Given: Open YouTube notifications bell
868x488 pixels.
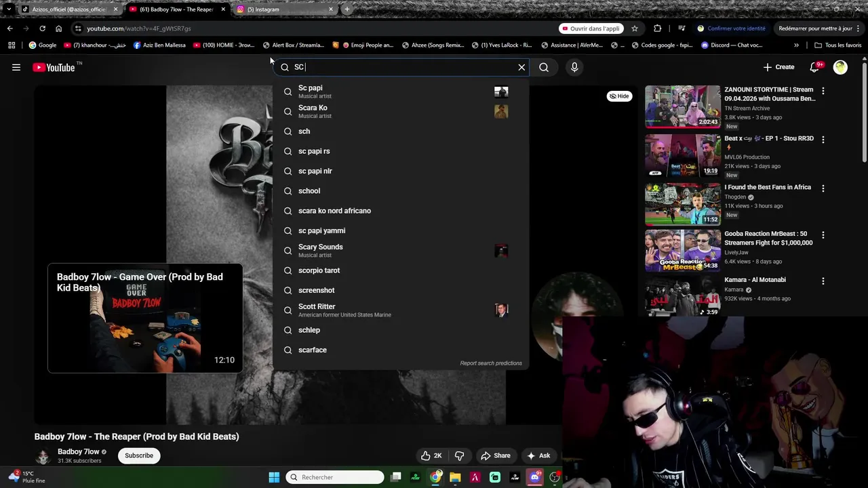Looking at the screenshot, I should (x=815, y=67).
